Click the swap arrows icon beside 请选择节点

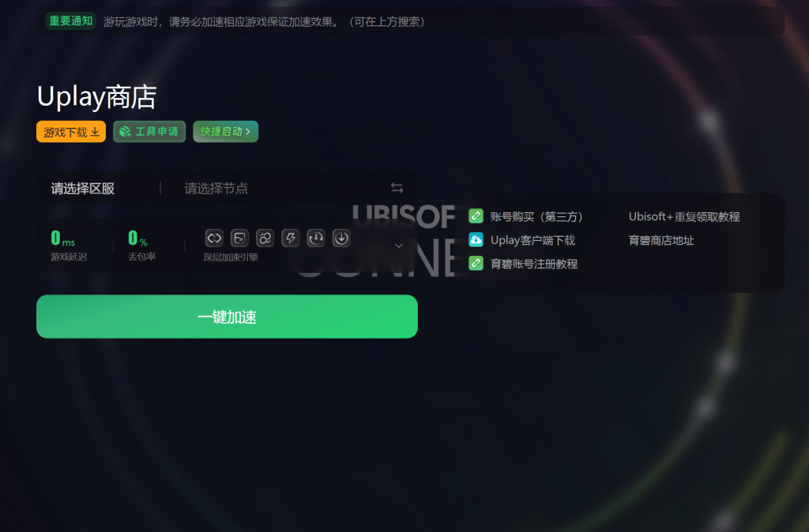(397, 188)
